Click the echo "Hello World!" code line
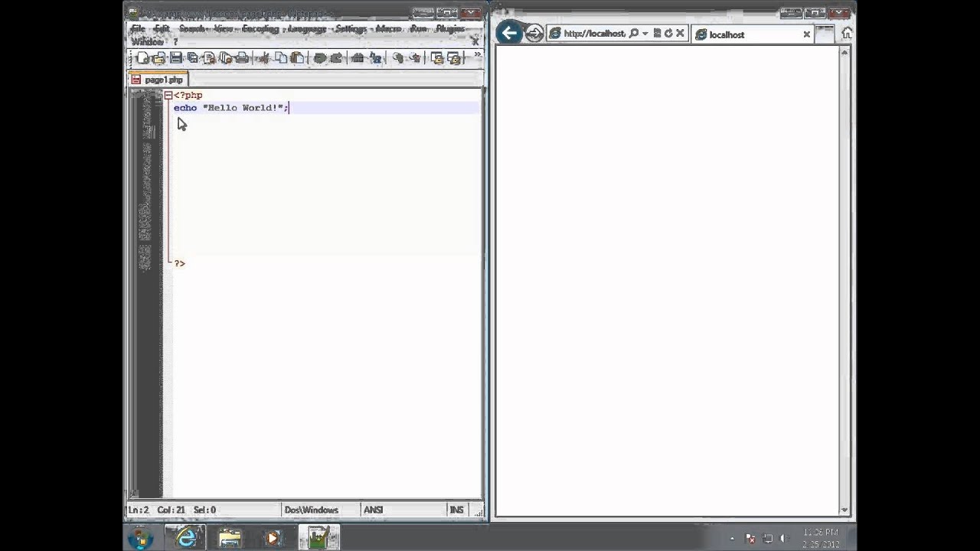 [x=231, y=108]
